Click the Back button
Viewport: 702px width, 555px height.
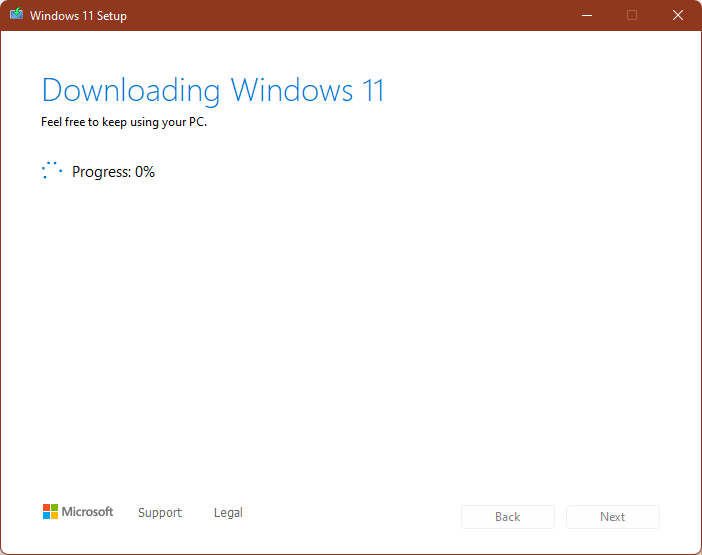pyautogui.click(x=508, y=517)
